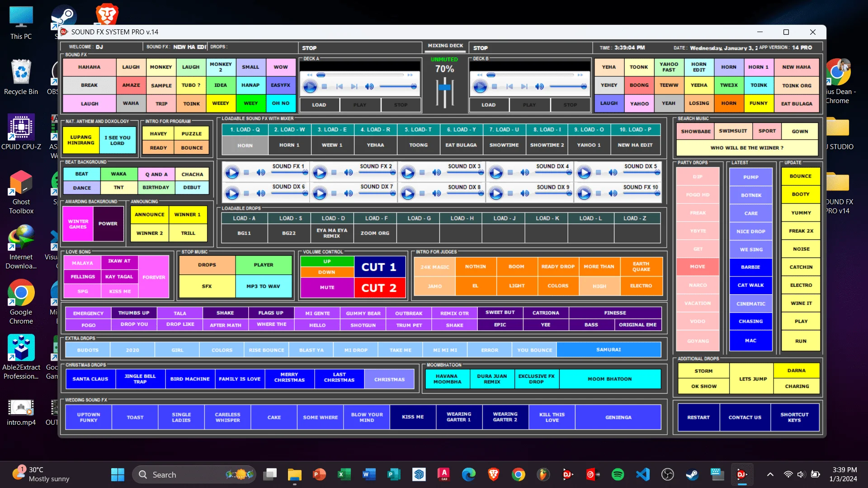Click Deck B's round play icon
Viewport: 868px width, 488px height.
pos(480,86)
